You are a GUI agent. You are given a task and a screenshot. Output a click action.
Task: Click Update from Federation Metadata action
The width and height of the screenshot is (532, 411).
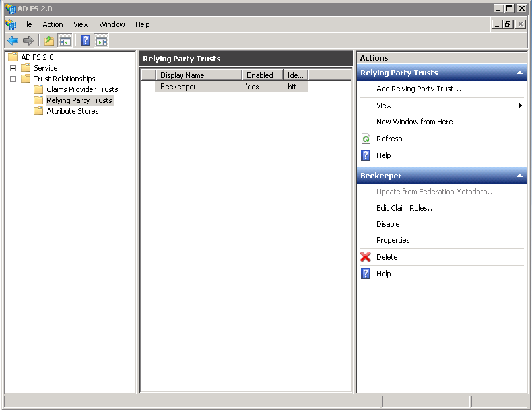click(436, 192)
